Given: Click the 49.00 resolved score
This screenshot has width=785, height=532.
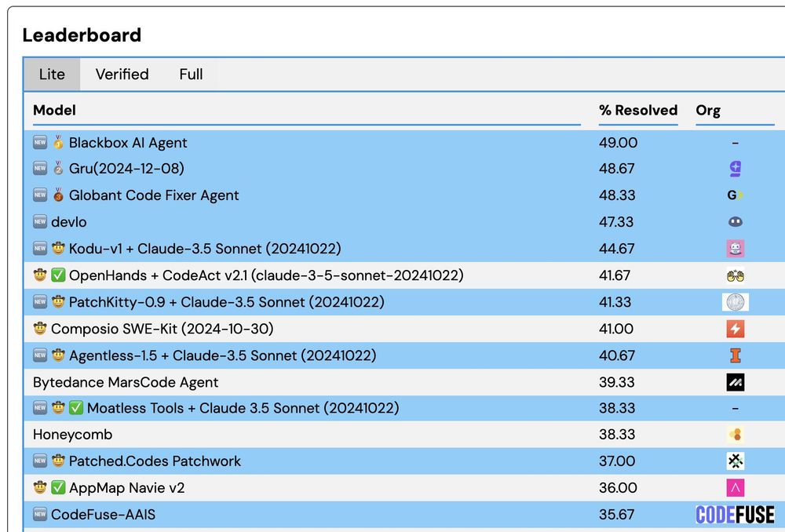Looking at the screenshot, I should point(618,143).
